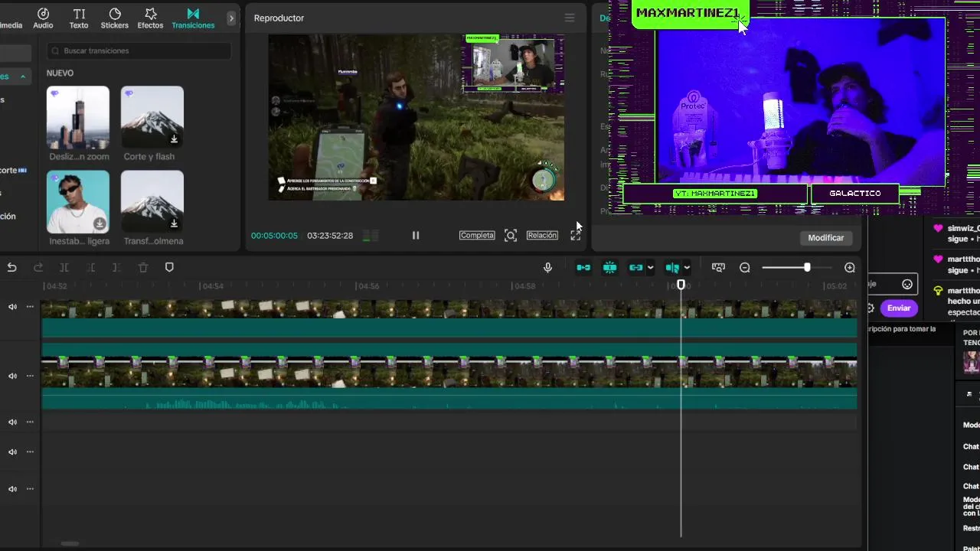This screenshot has width=980, height=551.
Task: Download the Transf...olmena transition
Action: (174, 223)
